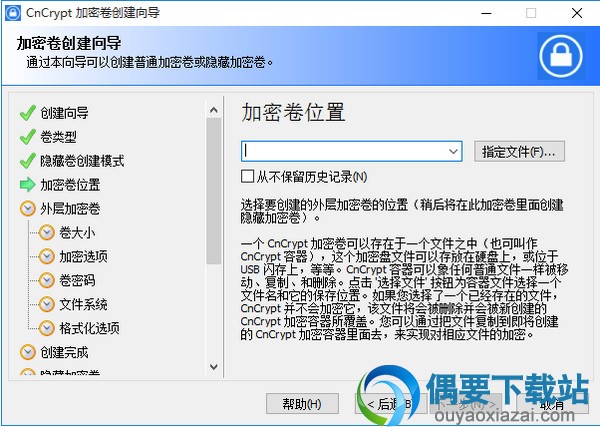Screen dimensions: 600x427
Task: Click the orange circle icon beside 格式化选项
Action: [47, 328]
